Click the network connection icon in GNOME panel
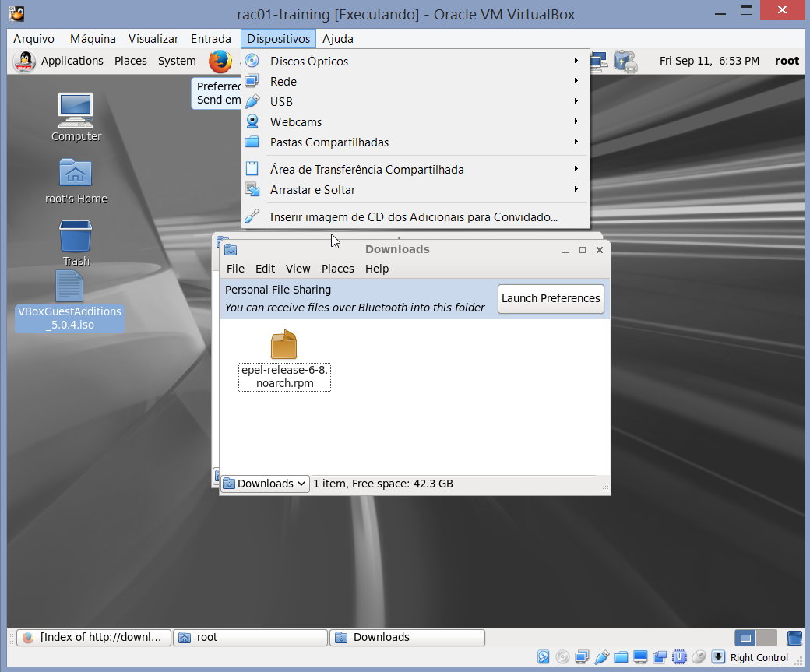This screenshot has height=672, width=810. click(599, 61)
